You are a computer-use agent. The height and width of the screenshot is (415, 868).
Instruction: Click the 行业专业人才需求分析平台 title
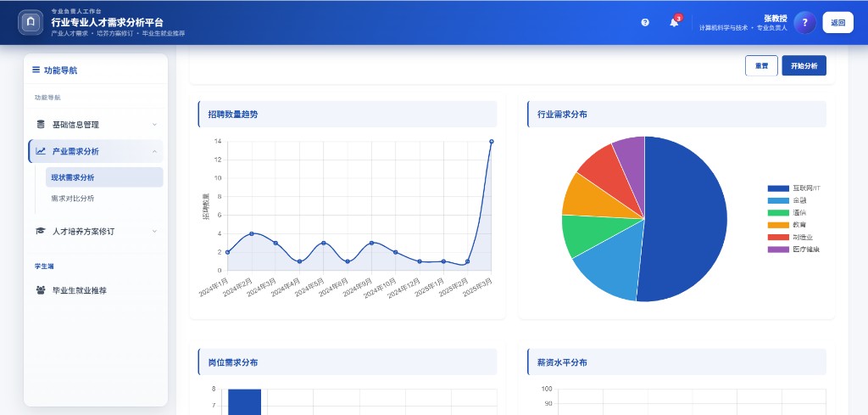[x=108, y=22]
